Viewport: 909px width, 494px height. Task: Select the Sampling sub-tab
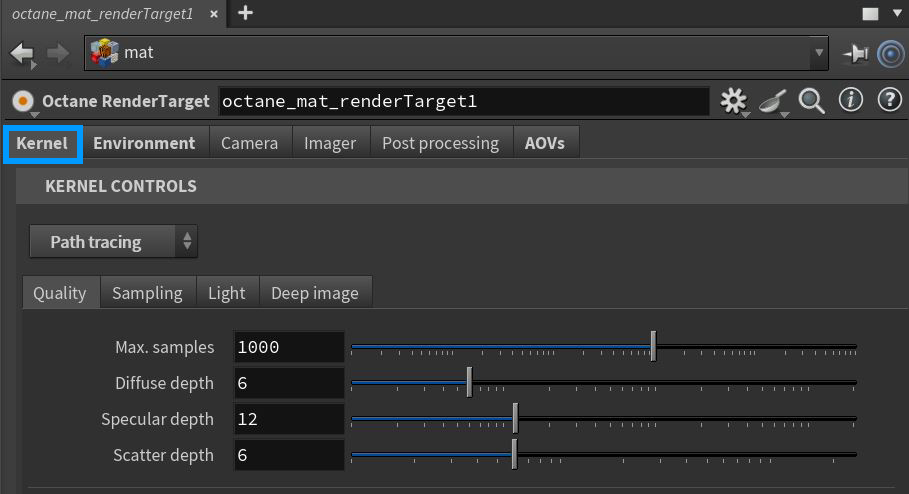pyautogui.click(x=147, y=293)
